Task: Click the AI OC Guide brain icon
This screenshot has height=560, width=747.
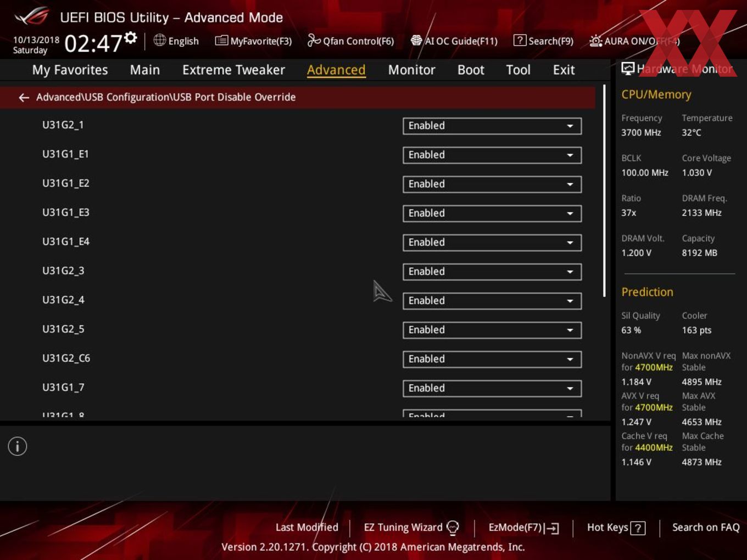Action: (x=416, y=41)
